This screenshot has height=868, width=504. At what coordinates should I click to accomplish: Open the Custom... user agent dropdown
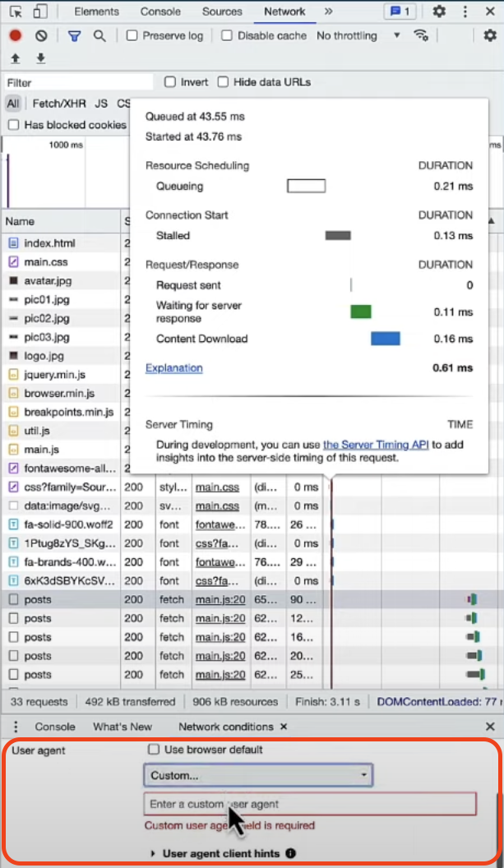258,776
